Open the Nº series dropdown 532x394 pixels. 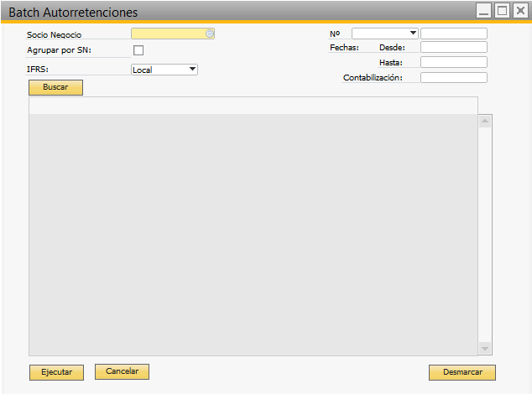412,34
